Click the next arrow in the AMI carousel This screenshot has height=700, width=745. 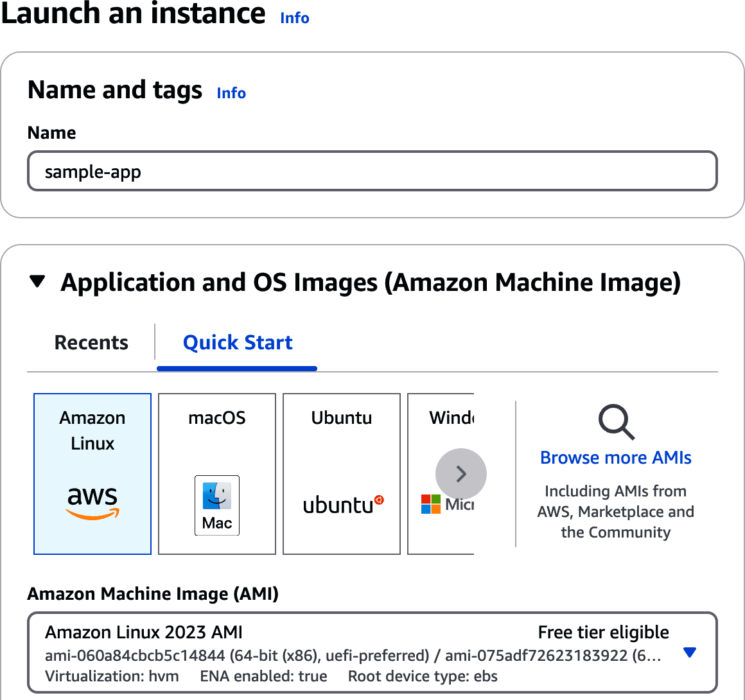(x=461, y=474)
